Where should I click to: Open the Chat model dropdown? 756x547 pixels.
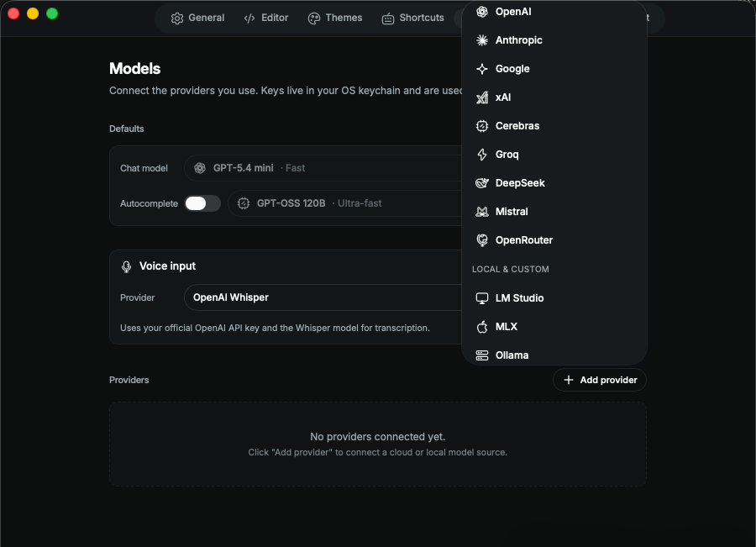(323, 168)
